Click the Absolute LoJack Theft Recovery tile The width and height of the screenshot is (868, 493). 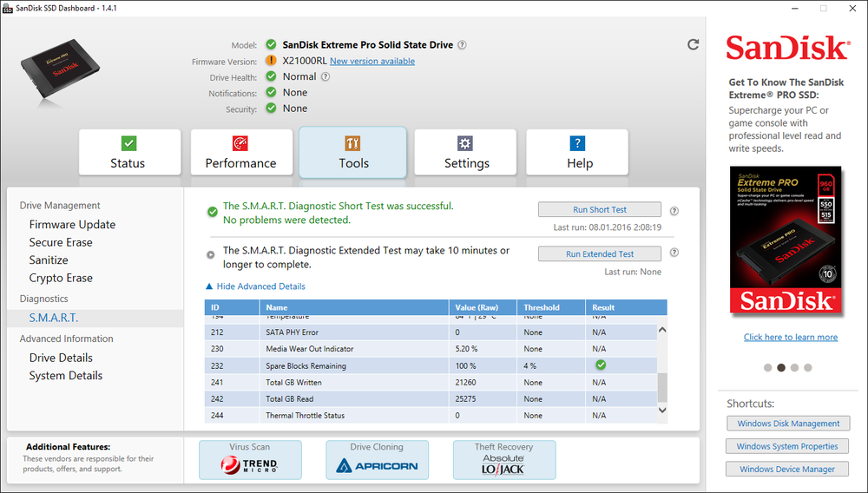503,460
